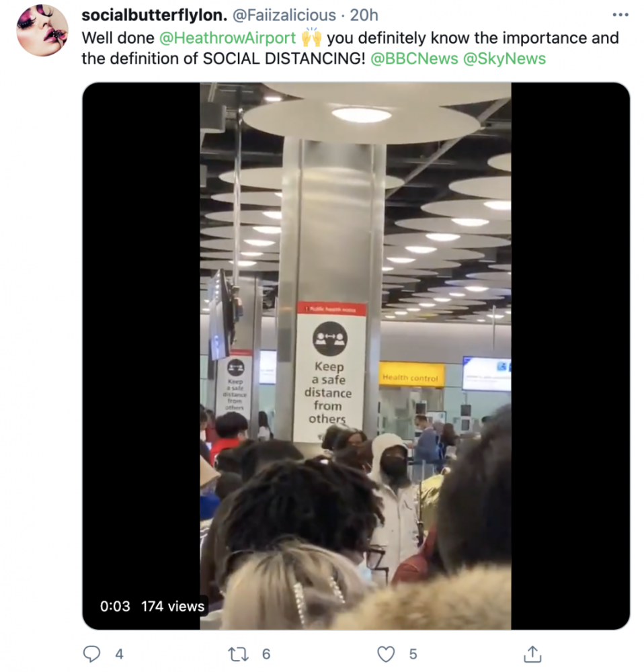Like the tweet with heart icon
The image size is (644, 672).
point(385,654)
